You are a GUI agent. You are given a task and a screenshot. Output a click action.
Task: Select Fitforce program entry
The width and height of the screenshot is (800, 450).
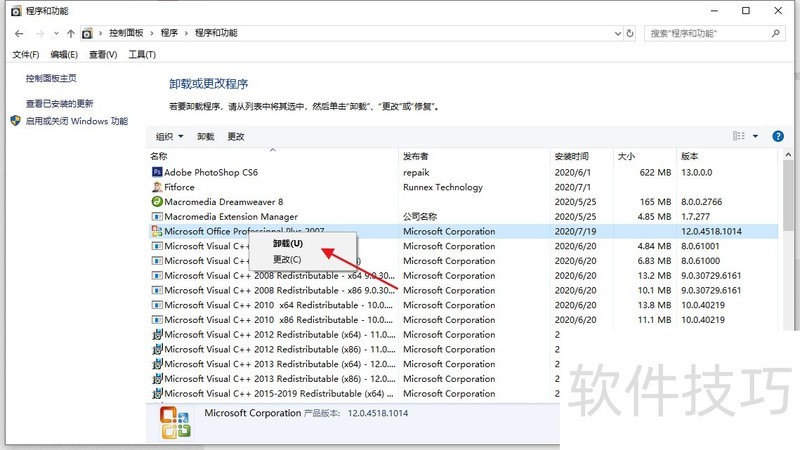point(179,187)
